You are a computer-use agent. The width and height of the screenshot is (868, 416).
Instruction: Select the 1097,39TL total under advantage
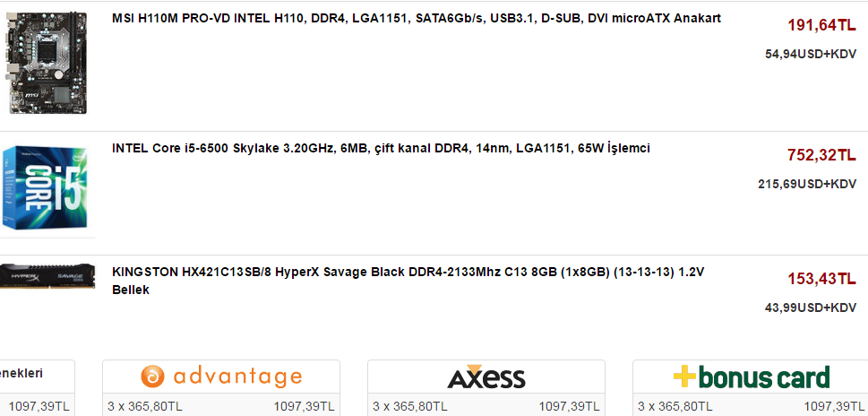click(x=305, y=406)
